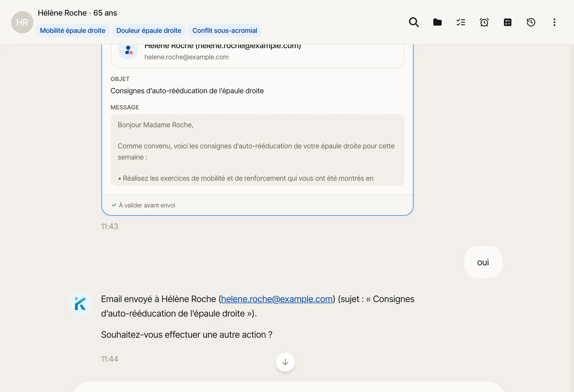Select the Conflit sous-acromial tag
The height and width of the screenshot is (392, 574).
[x=225, y=30]
